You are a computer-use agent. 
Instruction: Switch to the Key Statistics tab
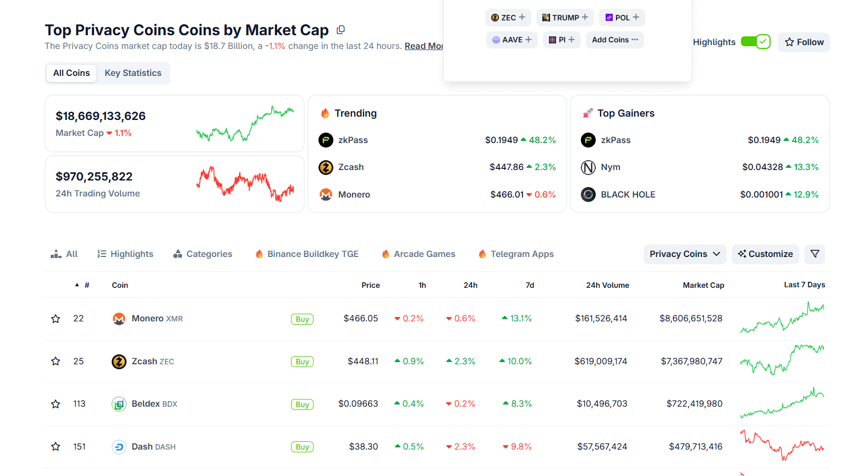[x=133, y=73]
